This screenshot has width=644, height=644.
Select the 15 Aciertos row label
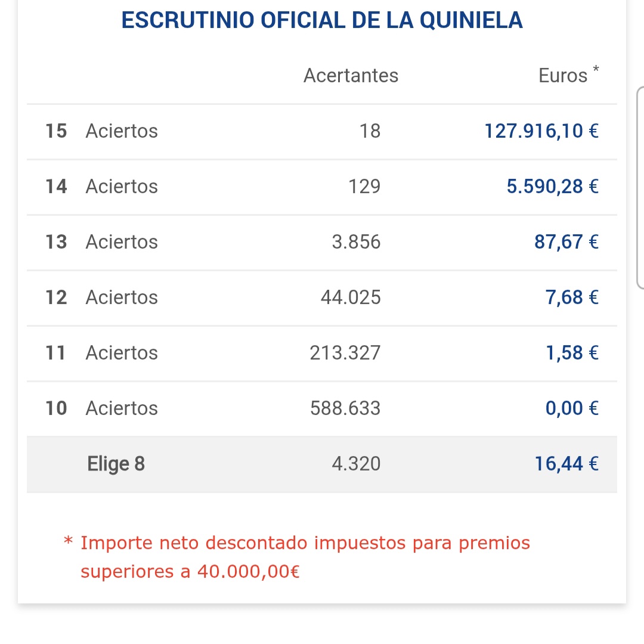pyautogui.click(x=102, y=131)
